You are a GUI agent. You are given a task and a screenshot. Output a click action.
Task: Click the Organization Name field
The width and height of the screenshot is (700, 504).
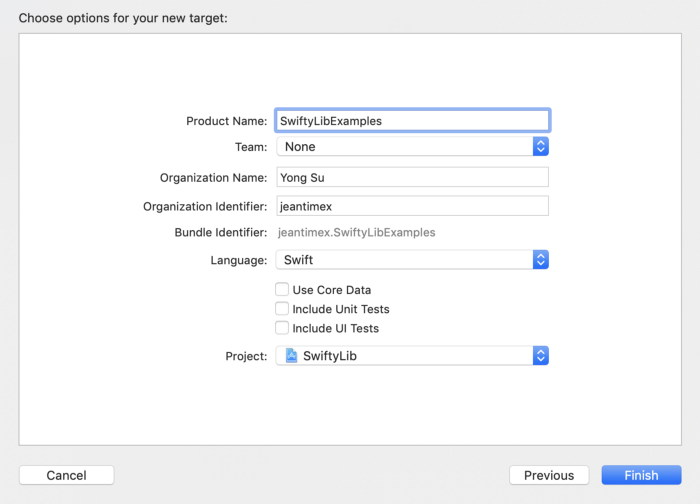coord(412,178)
